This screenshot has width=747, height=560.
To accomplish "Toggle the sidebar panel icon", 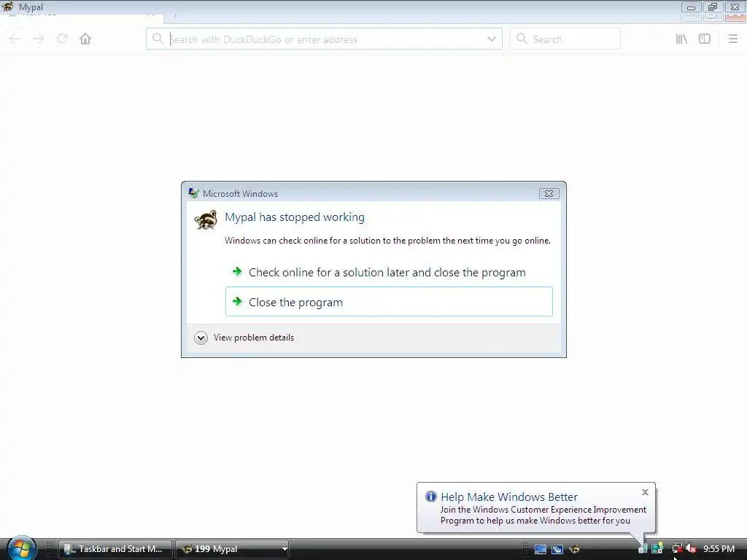I will pyautogui.click(x=705, y=39).
